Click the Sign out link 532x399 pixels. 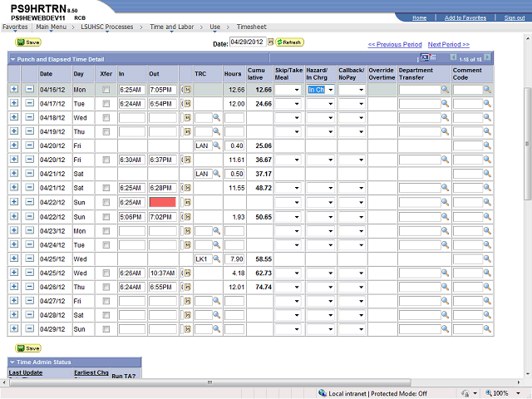click(515, 17)
